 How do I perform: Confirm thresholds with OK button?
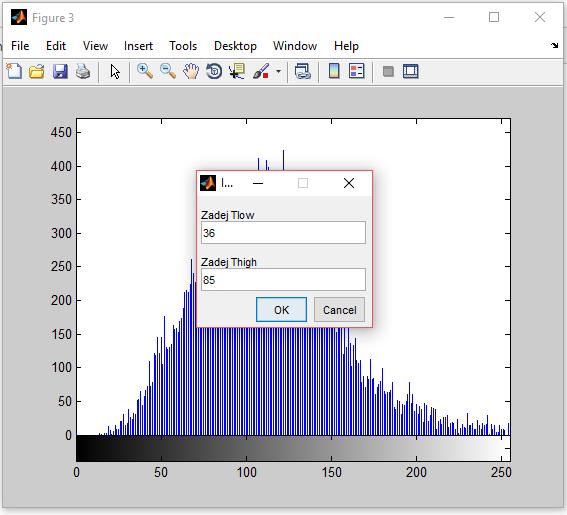tap(281, 310)
